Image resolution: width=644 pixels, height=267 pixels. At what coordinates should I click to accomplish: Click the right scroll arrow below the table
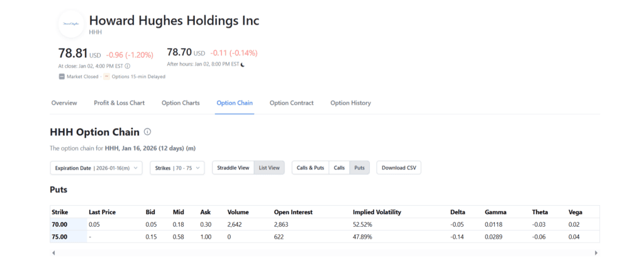tap(596, 253)
